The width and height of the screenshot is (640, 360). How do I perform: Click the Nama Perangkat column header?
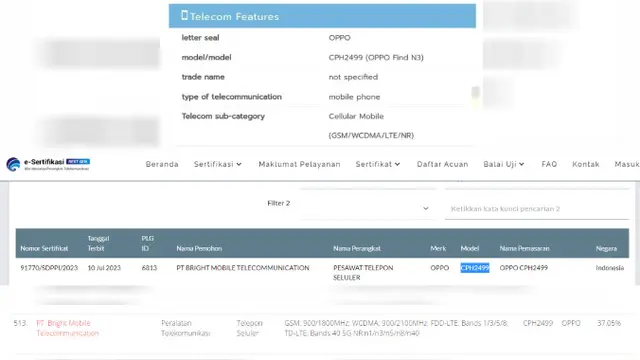tap(357, 248)
